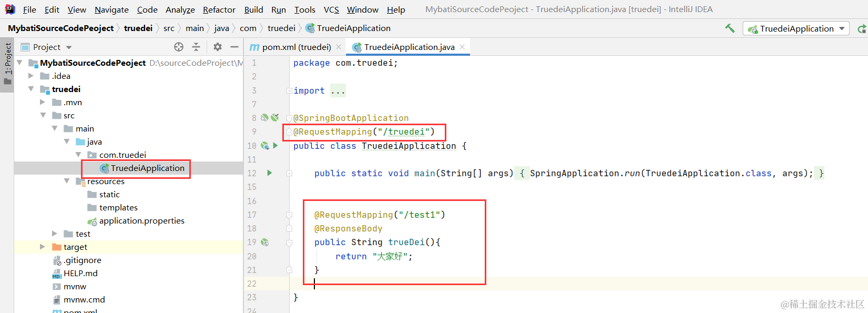The height and width of the screenshot is (313, 868).
Task: Expand the .mvn folder arrow
Action: 43,102
